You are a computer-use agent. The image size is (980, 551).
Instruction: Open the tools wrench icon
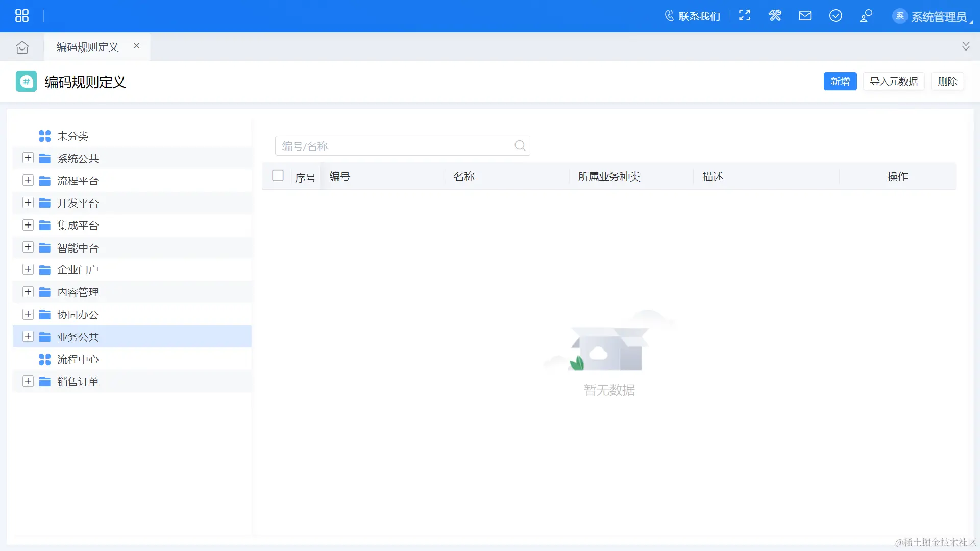775,16
